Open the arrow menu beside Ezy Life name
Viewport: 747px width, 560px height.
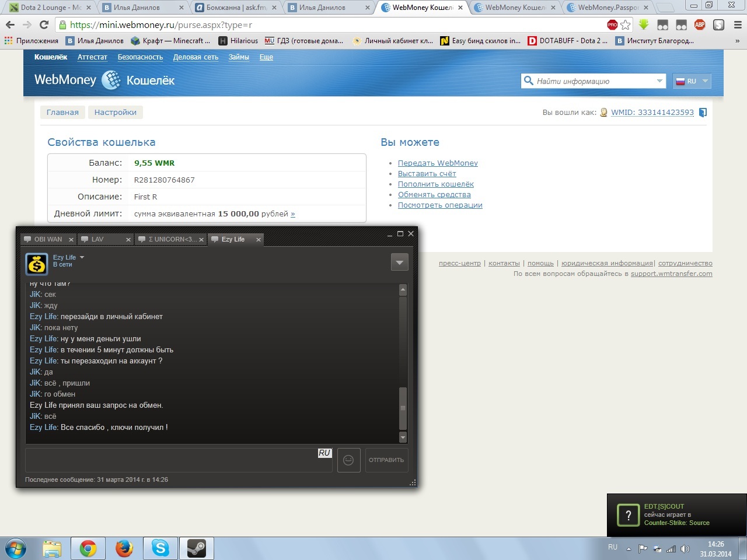click(82, 257)
